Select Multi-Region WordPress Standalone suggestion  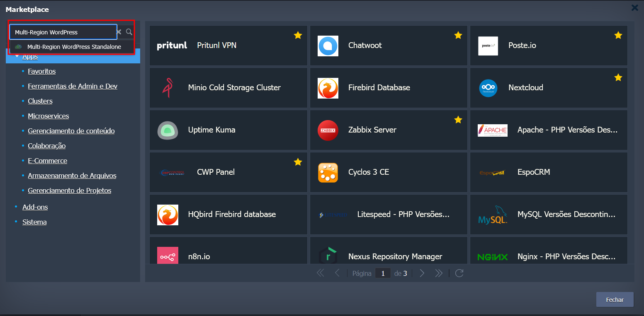pyautogui.click(x=72, y=47)
